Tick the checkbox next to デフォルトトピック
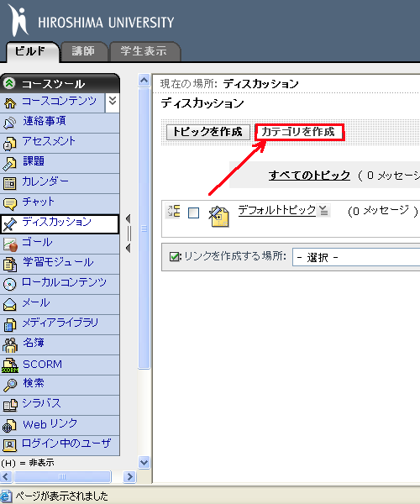420x504 pixels. [193, 213]
